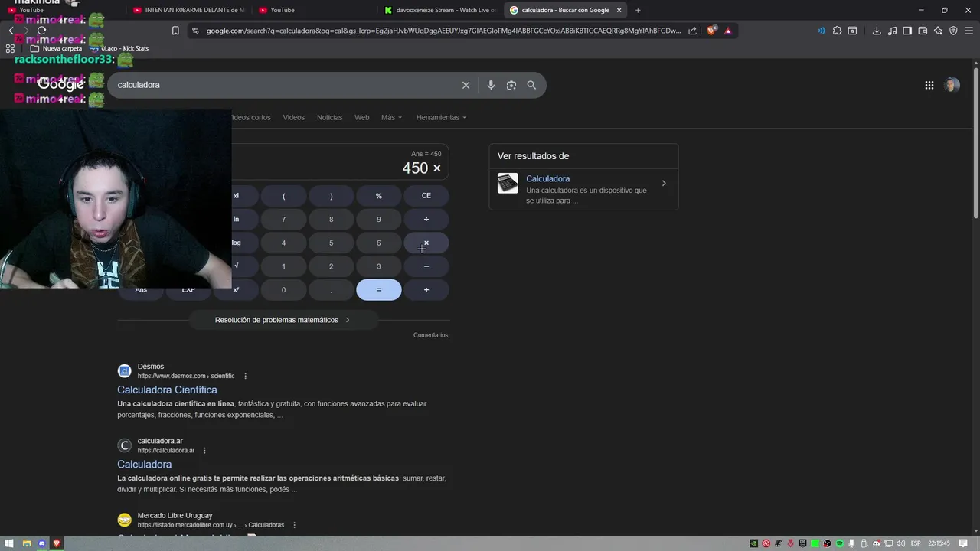Open the Google apps grid
980x551 pixels.
click(929, 85)
